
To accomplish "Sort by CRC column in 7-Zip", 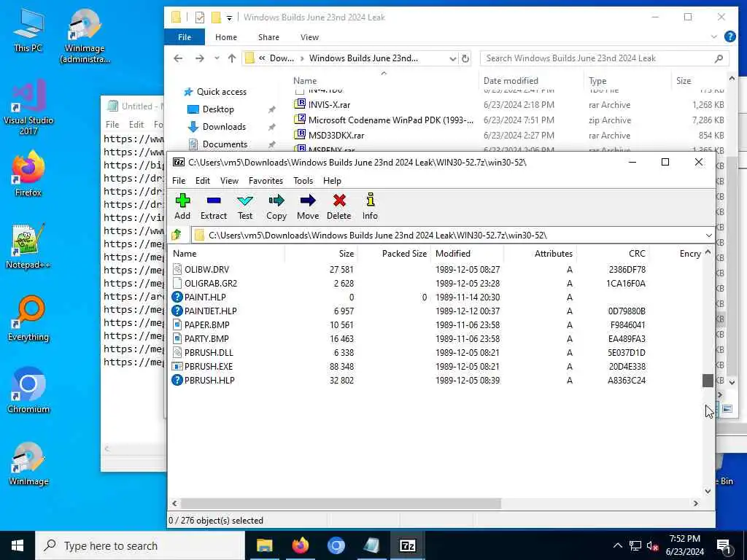I will (x=613, y=253).
